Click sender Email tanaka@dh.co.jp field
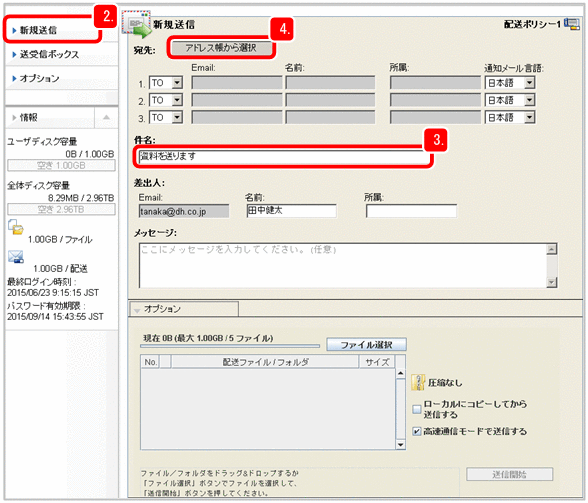 point(184,211)
